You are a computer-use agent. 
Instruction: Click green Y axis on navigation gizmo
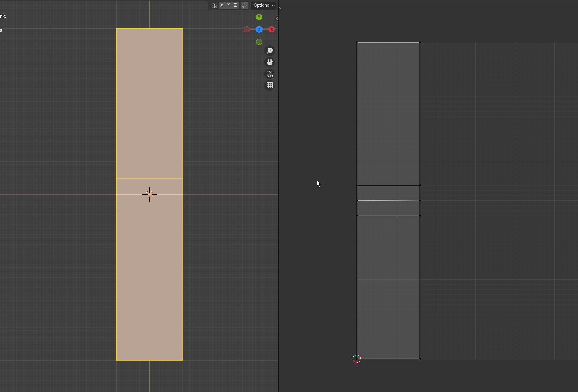point(259,17)
